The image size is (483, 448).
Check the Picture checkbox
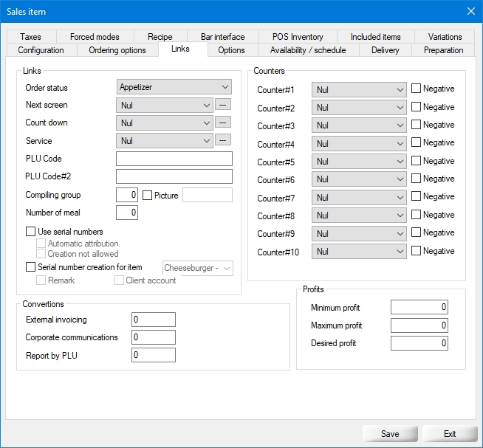tap(148, 195)
